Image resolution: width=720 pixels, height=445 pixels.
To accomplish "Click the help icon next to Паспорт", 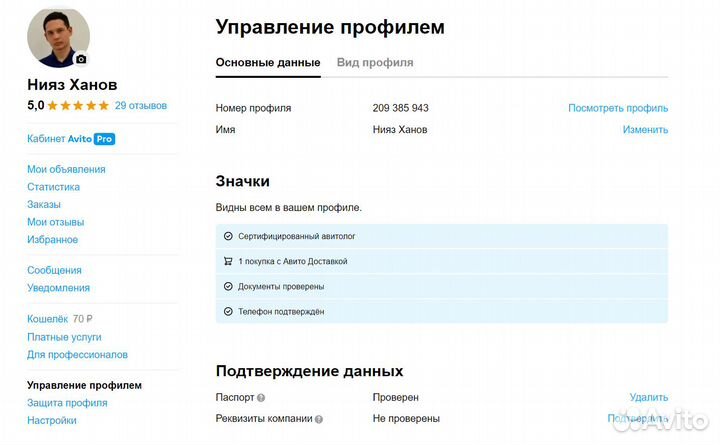I will click(x=261, y=398).
